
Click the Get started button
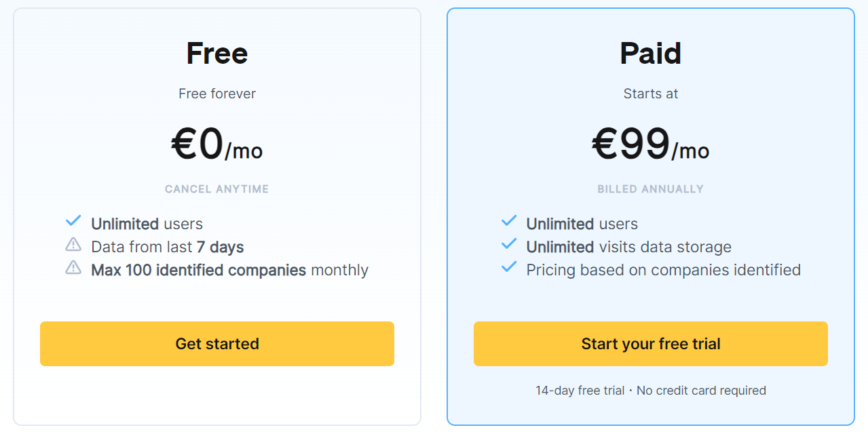coord(216,344)
